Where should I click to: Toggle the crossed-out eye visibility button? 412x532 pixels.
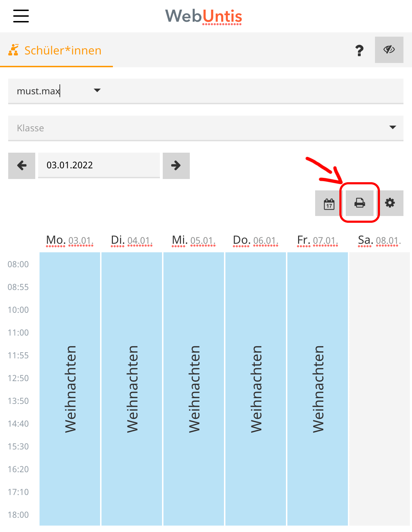pyautogui.click(x=389, y=50)
